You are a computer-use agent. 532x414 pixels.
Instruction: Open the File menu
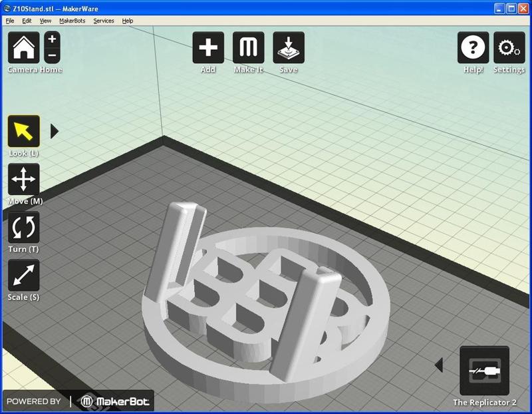coord(10,21)
